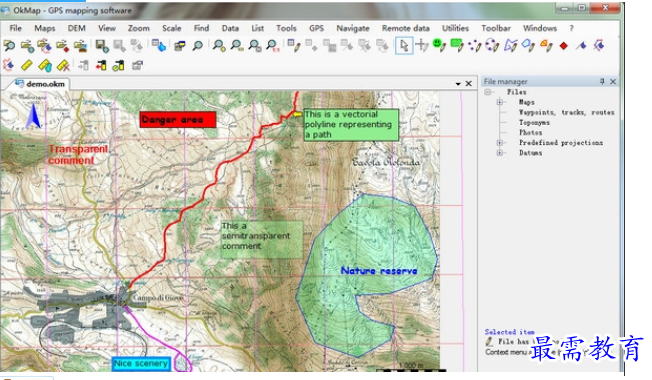Image resolution: width=652 pixels, height=380 pixels.
Task: Open the Remote data menu
Action: (x=405, y=28)
